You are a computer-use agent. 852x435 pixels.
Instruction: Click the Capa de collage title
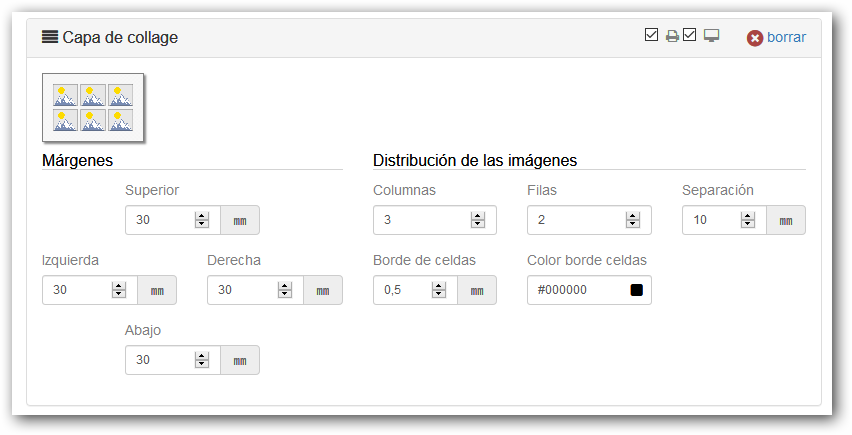(120, 37)
